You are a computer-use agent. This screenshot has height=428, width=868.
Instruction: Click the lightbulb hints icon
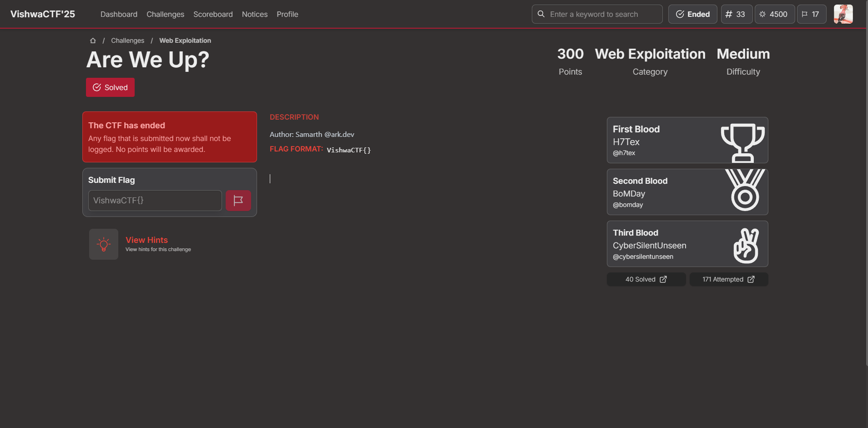tap(104, 244)
